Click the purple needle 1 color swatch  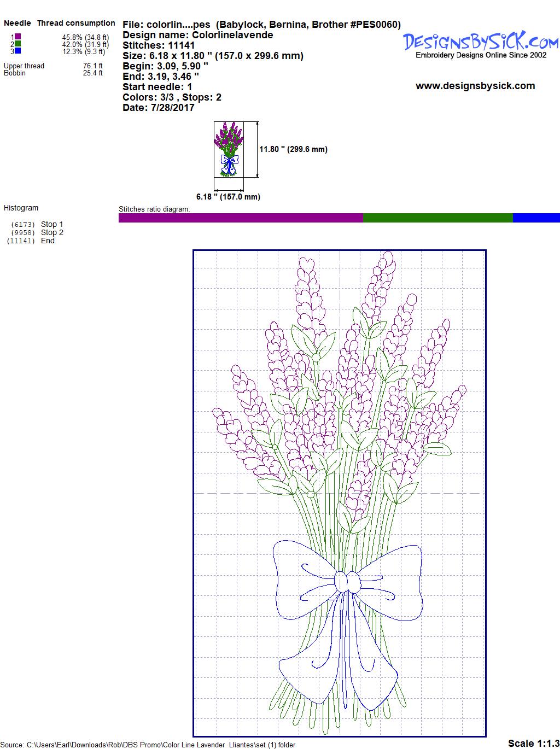(17, 37)
